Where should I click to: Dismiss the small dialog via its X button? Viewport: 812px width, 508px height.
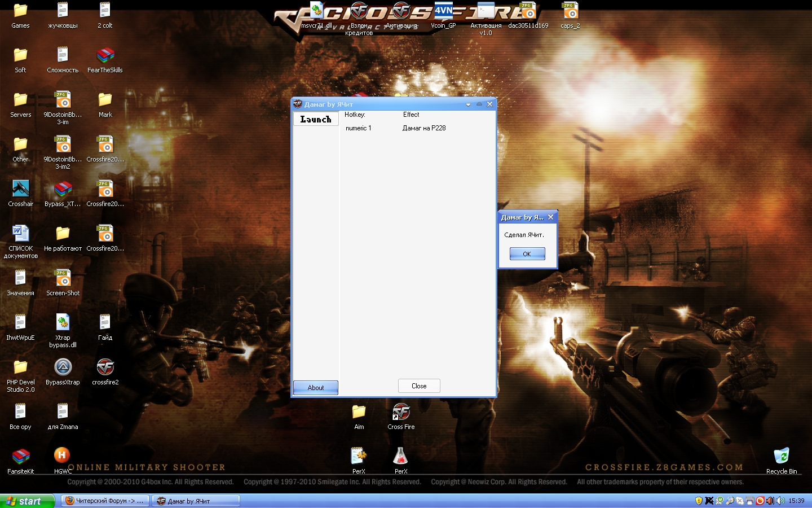coord(551,217)
